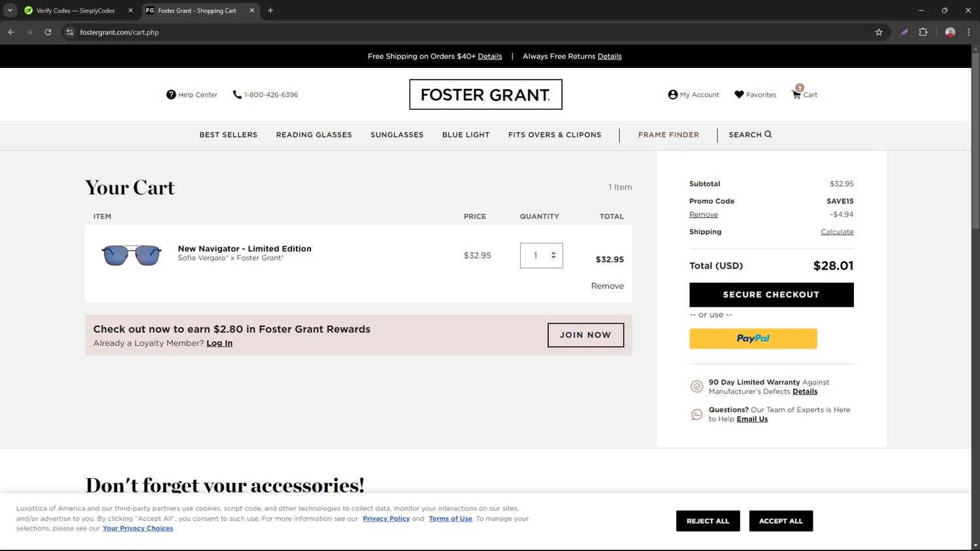Open Chrome three-dot menu
The height and width of the screenshot is (551, 980).
(969, 32)
